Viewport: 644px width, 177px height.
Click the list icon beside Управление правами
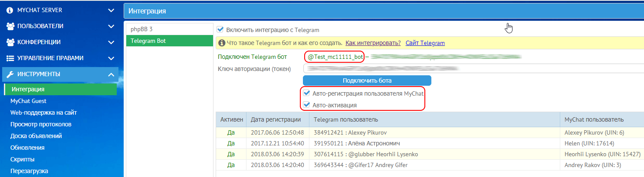click(x=10, y=58)
